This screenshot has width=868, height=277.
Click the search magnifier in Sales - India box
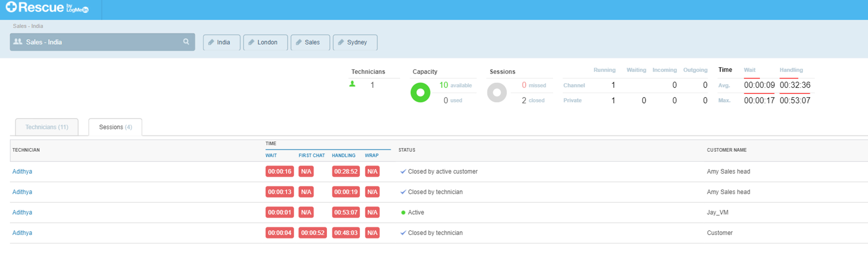point(186,42)
